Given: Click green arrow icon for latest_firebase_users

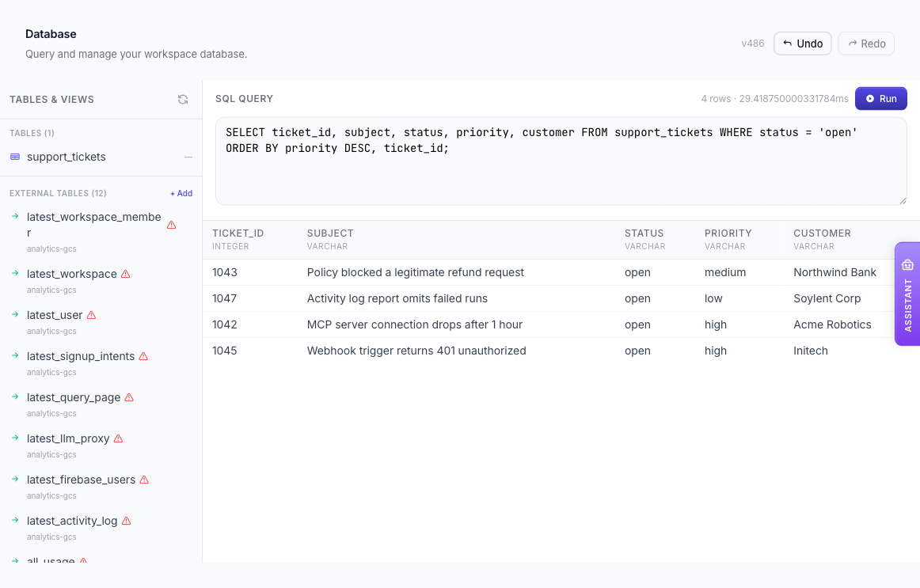Looking at the screenshot, I should 15,479.
